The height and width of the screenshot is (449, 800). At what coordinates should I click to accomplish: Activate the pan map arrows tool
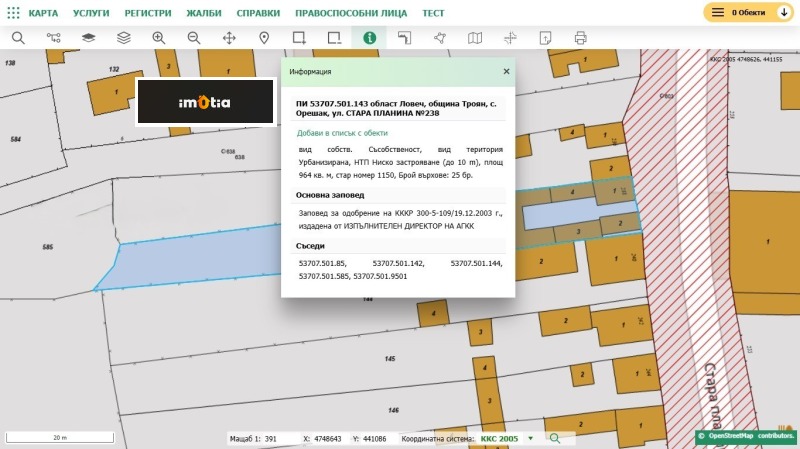[x=229, y=38]
